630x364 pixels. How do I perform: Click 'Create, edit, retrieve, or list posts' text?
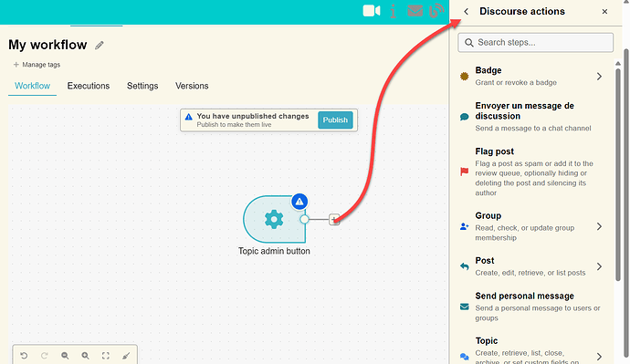(530, 273)
